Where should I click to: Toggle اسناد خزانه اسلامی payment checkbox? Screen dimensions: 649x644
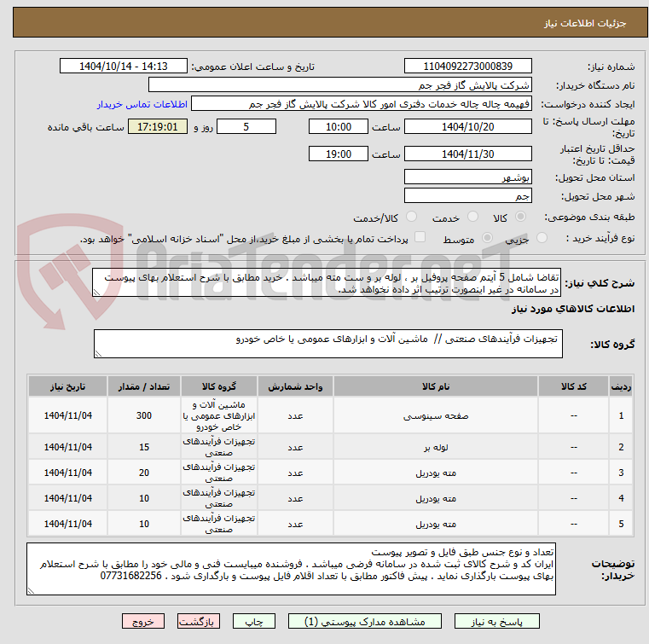pyautogui.click(x=420, y=237)
